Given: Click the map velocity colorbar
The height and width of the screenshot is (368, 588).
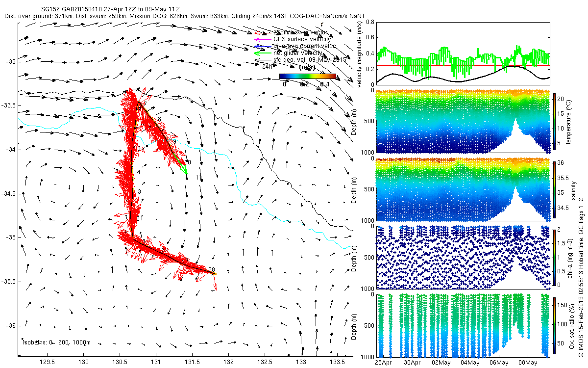Looking at the screenshot, I should coord(307,76).
